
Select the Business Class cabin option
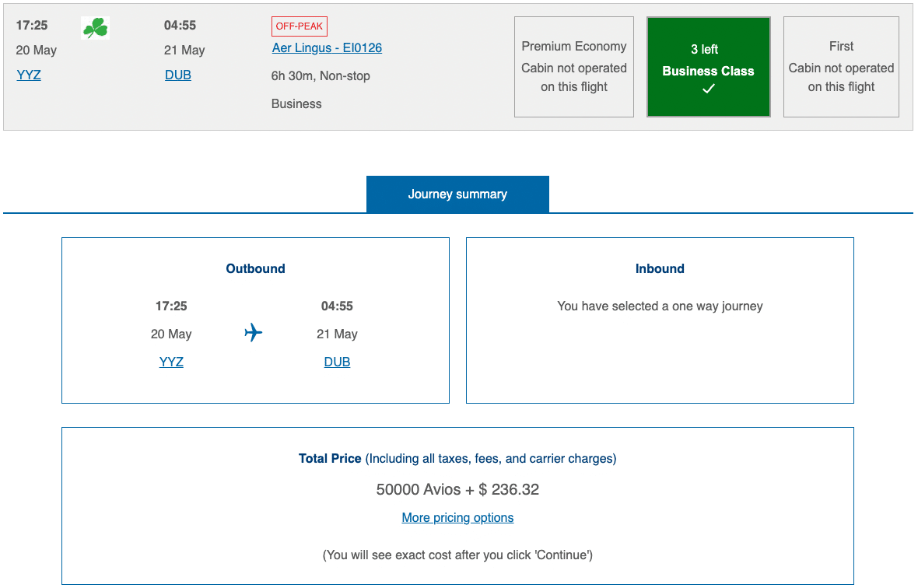(708, 68)
